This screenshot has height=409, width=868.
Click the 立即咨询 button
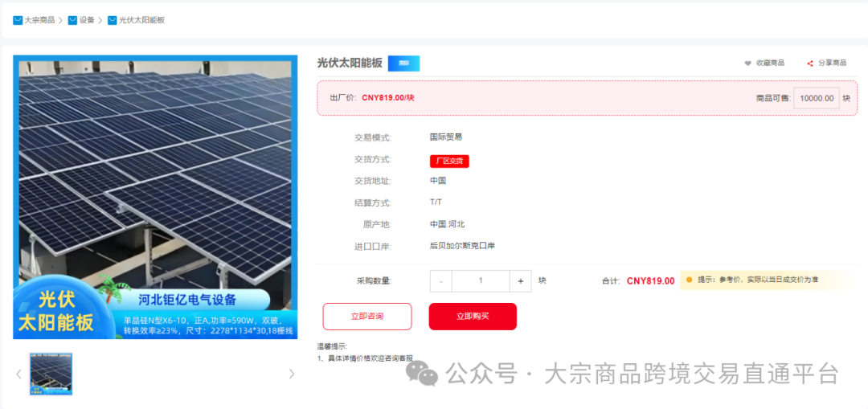coord(366,316)
